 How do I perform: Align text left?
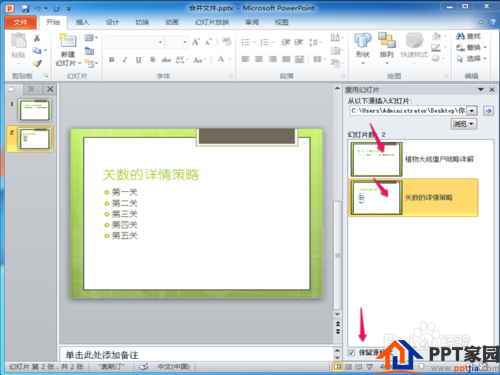coord(246,59)
